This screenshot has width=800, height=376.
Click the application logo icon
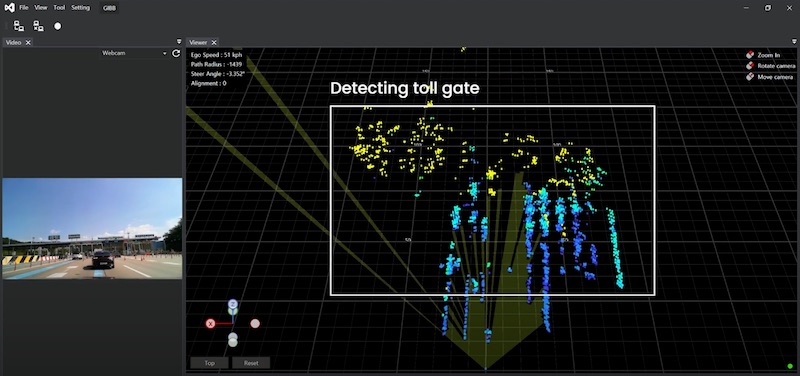coord(9,8)
